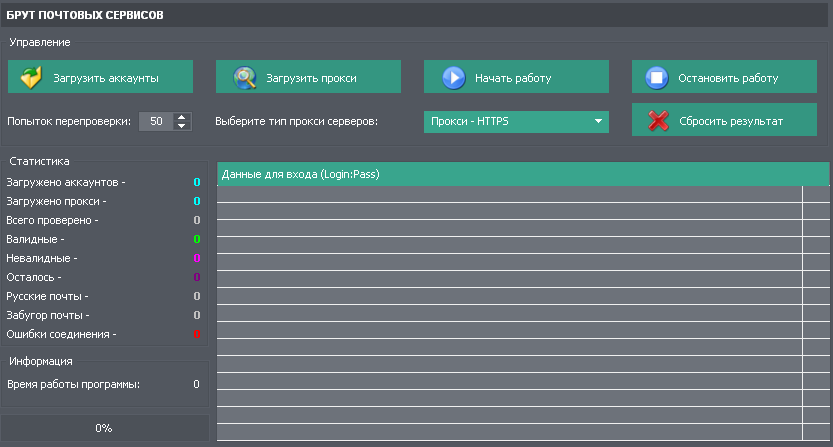Image resolution: width=833 pixels, height=447 pixels.
Task: Click the narrow right column of the table header
Action: click(815, 174)
